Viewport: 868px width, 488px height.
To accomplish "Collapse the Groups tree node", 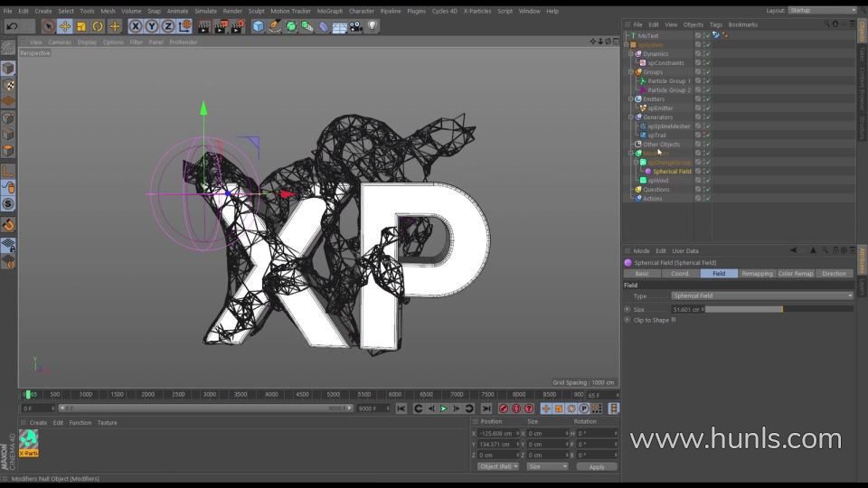I will 631,72.
